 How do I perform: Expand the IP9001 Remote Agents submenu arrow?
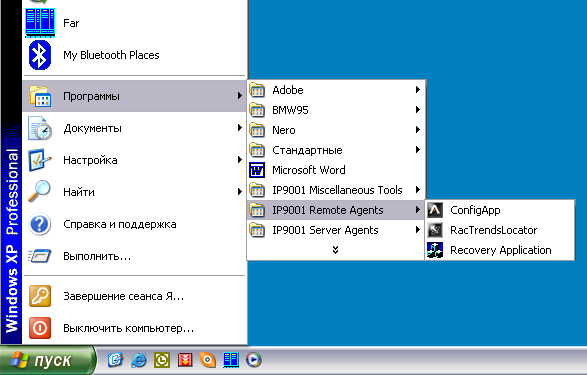coord(418,210)
